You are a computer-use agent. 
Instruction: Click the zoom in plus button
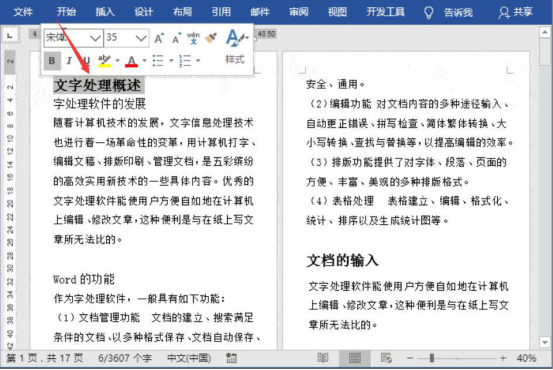pyautogui.click(x=503, y=358)
